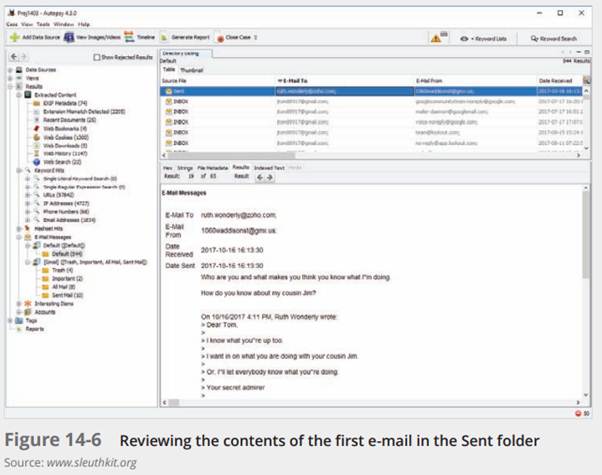Click the red Close Case icon
The height and width of the screenshot is (475, 602).
220,38
